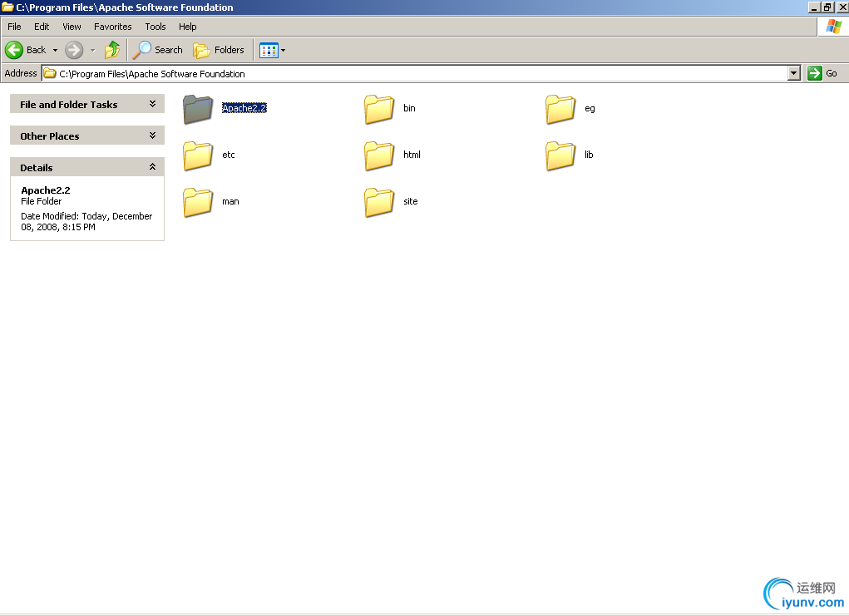The height and width of the screenshot is (616, 849).
Task: Expand the Address bar dropdown list
Action: (794, 73)
